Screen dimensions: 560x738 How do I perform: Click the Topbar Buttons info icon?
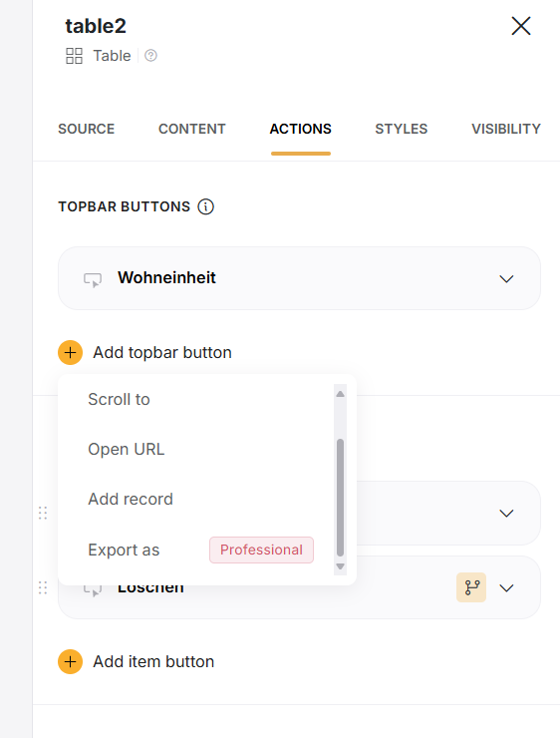tap(205, 206)
